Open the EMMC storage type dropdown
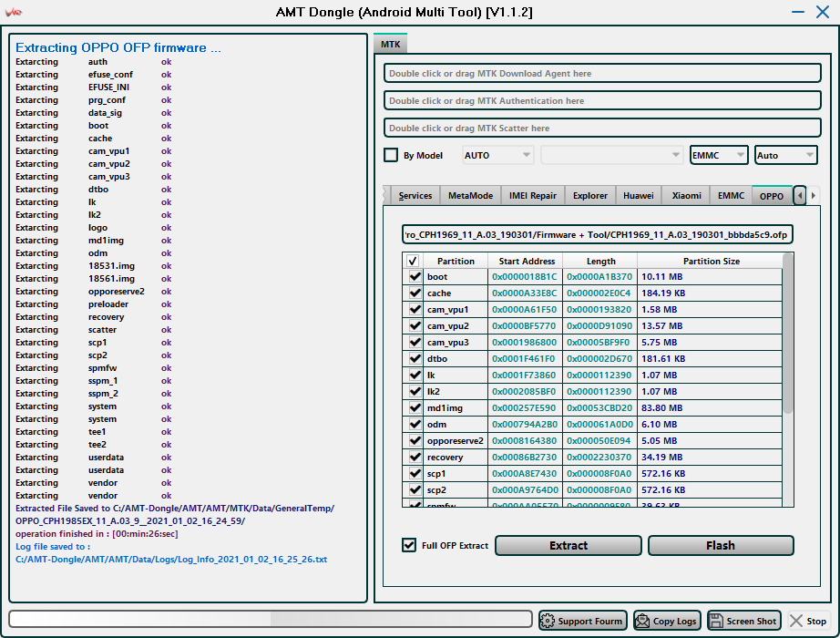The image size is (840, 638). coord(719,155)
